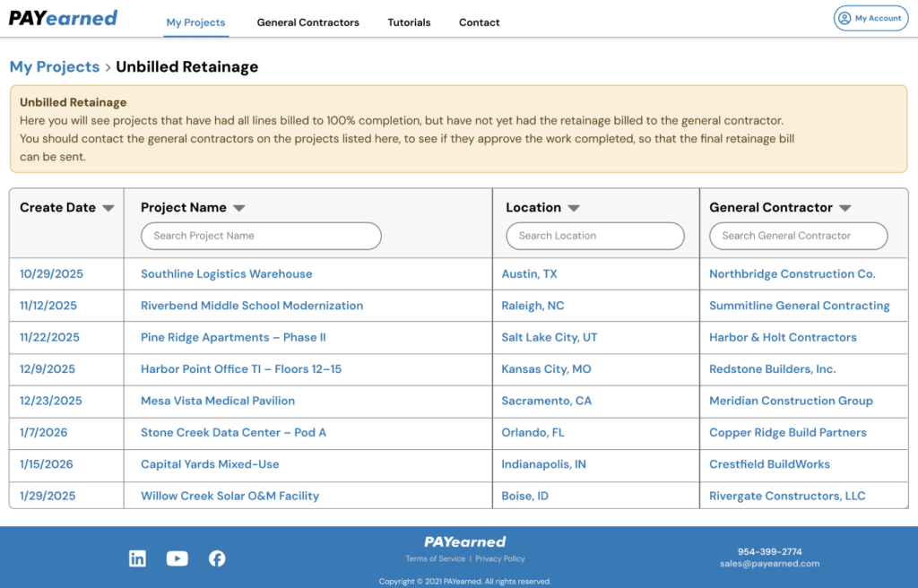
Task: Sort by General Contractor arrow
Action: pyautogui.click(x=844, y=208)
